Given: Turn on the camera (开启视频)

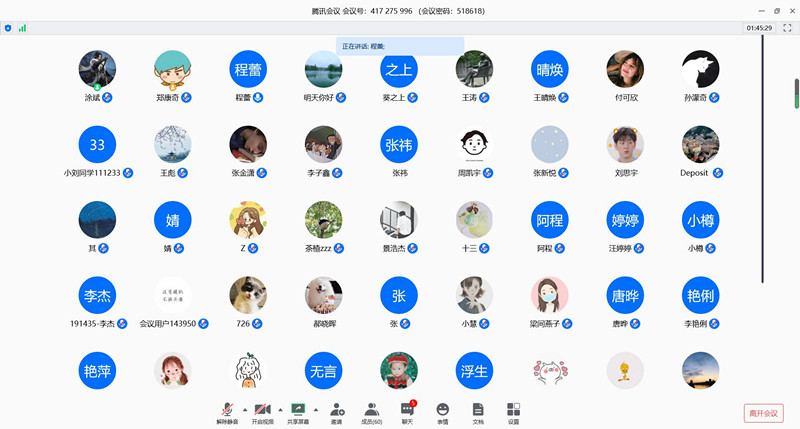Looking at the screenshot, I should point(262,410).
